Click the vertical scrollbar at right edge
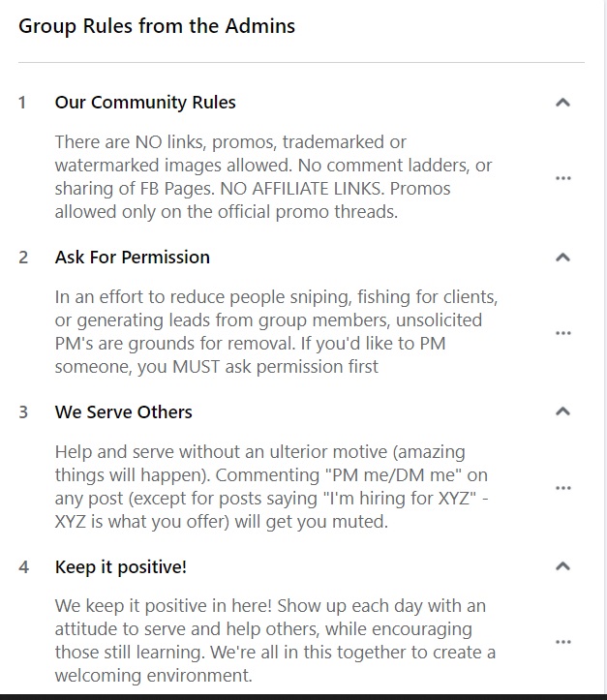 [x=604, y=348]
